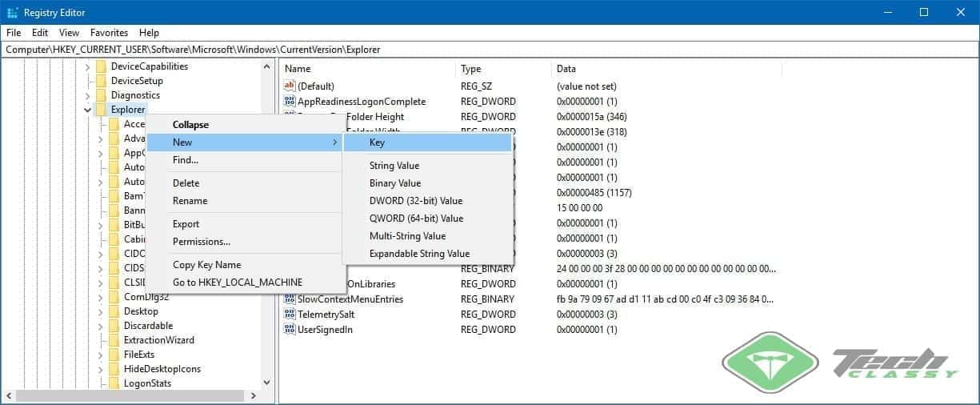Select the Diagnostics folder icon
Screen dimensions: 980x405
pyautogui.click(x=101, y=95)
